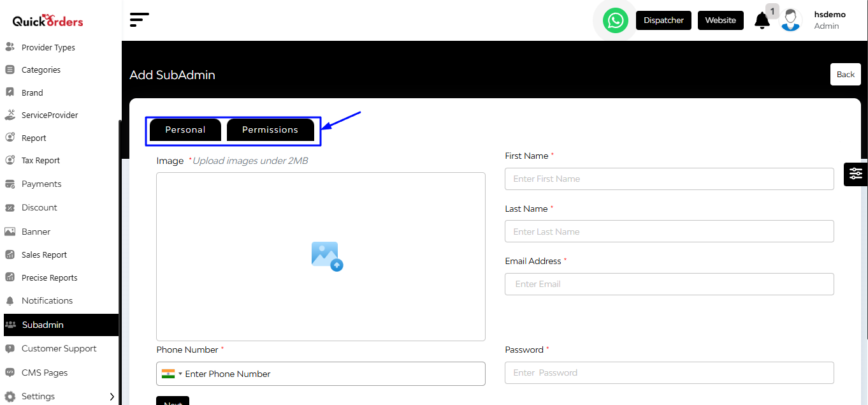Focus the First Name input field
Image resolution: width=868 pixels, height=405 pixels.
pyautogui.click(x=669, y=179)
